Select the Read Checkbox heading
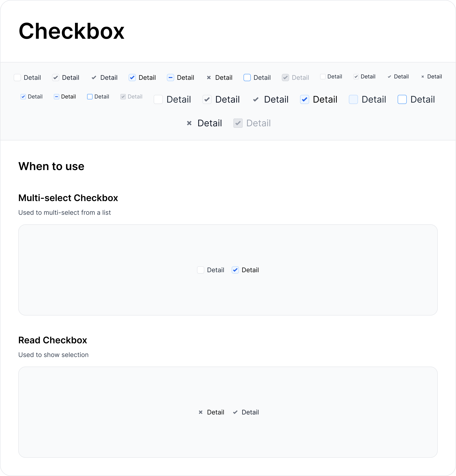Image resolution: width=456 pixels, height=476 pixels. click(53, 340)
